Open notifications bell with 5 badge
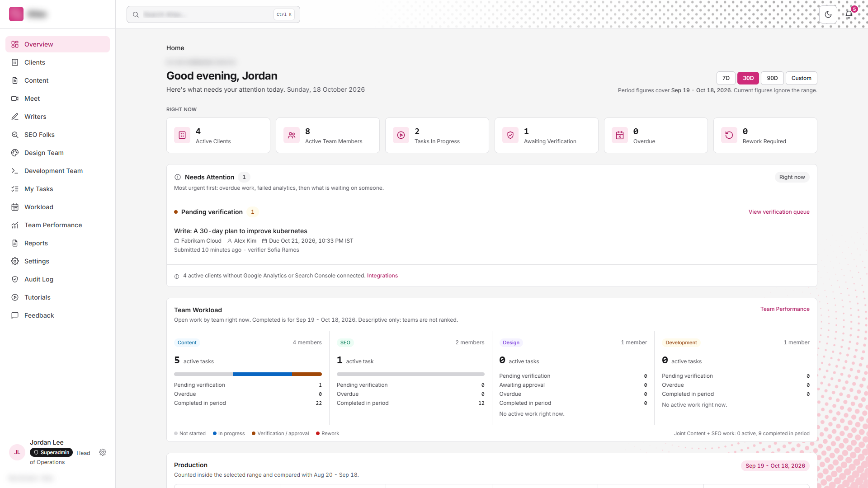The width and height of the screenshot is (868, 488). click(x=849, y=14)
